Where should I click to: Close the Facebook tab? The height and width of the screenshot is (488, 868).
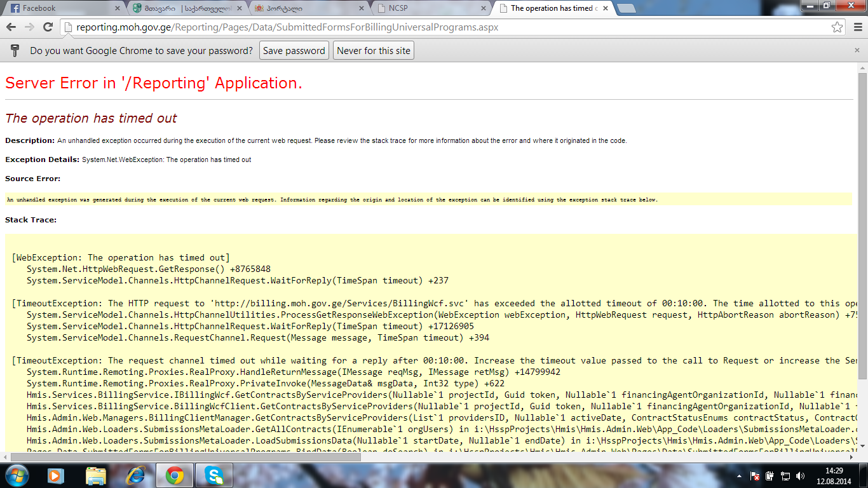pos(118,8)
